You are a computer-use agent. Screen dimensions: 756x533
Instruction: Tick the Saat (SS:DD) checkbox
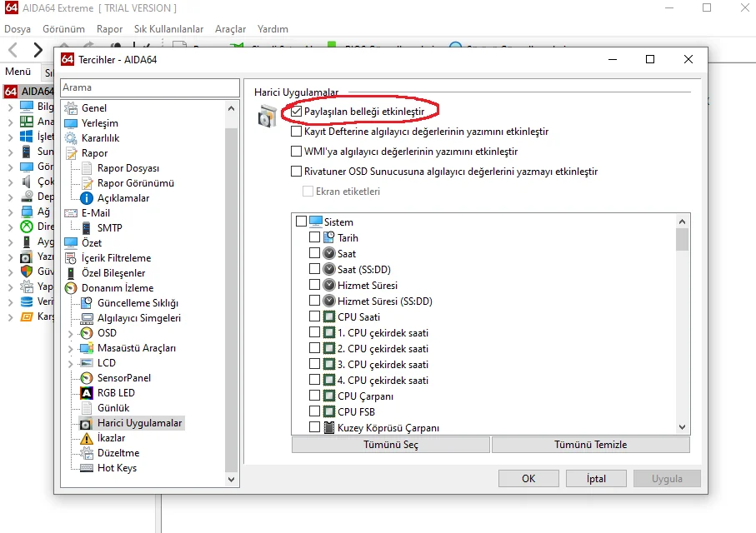point(314,269)
